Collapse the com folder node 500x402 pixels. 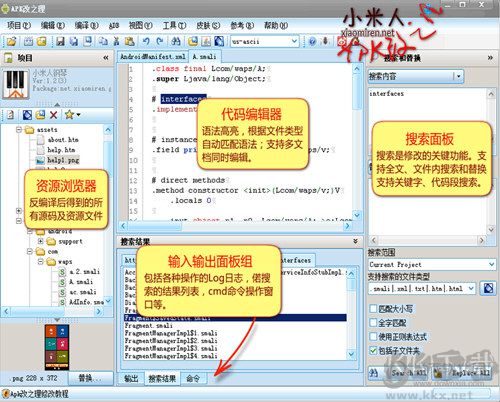click(30, 251)
